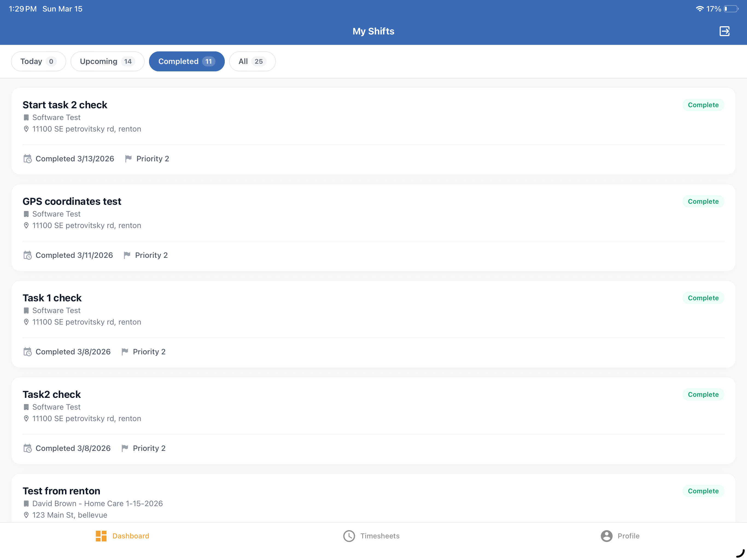Click building icon beside David Brown Home Care
This screenshot has width=747, height=560.
26,504
